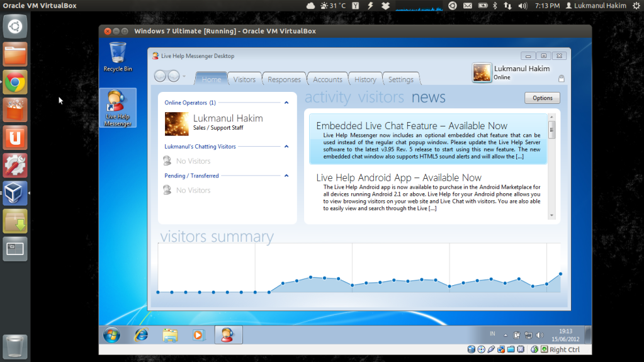The image size is (644, 362).
Task: Open Windows Media Player from the taskbar
Action: pos(198,335)
